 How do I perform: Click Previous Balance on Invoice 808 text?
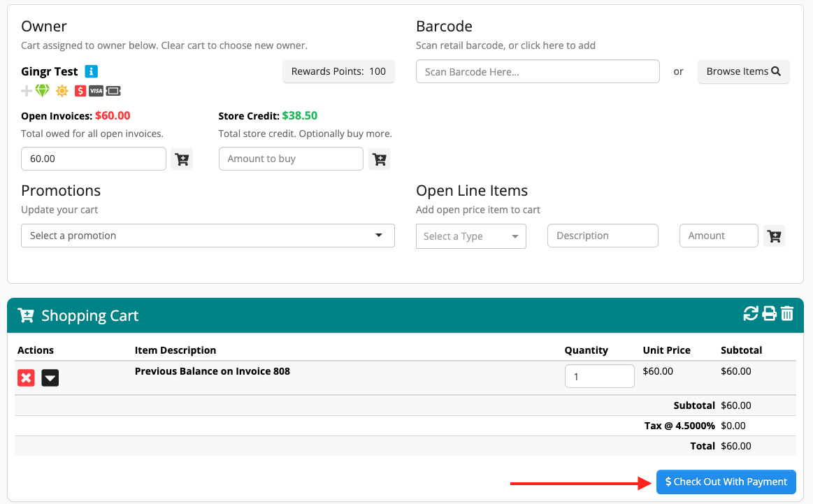(212, 371)
